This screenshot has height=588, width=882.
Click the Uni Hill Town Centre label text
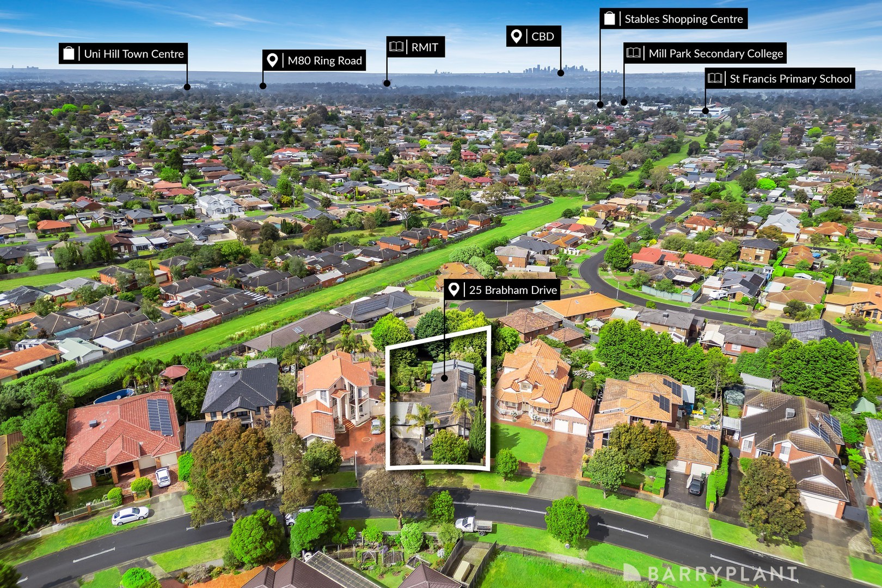pyautogui.click(x=134, y=53)
